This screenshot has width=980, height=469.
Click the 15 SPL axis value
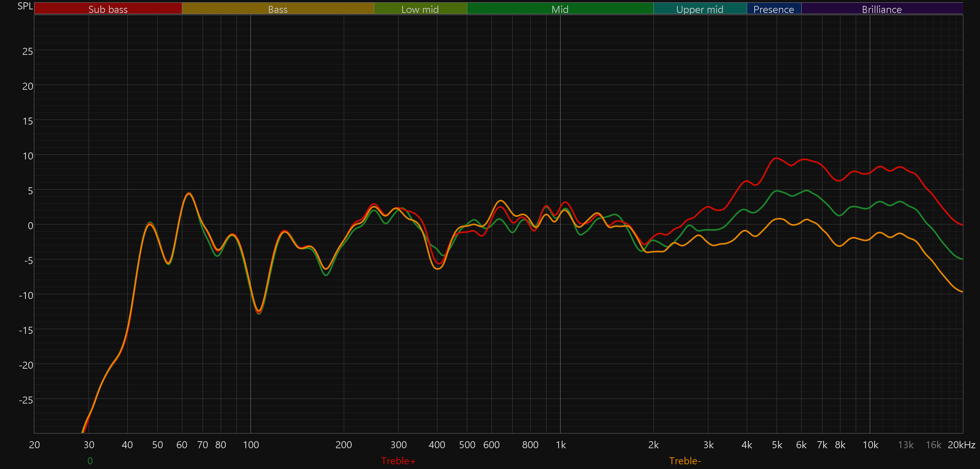coord(28,121)
